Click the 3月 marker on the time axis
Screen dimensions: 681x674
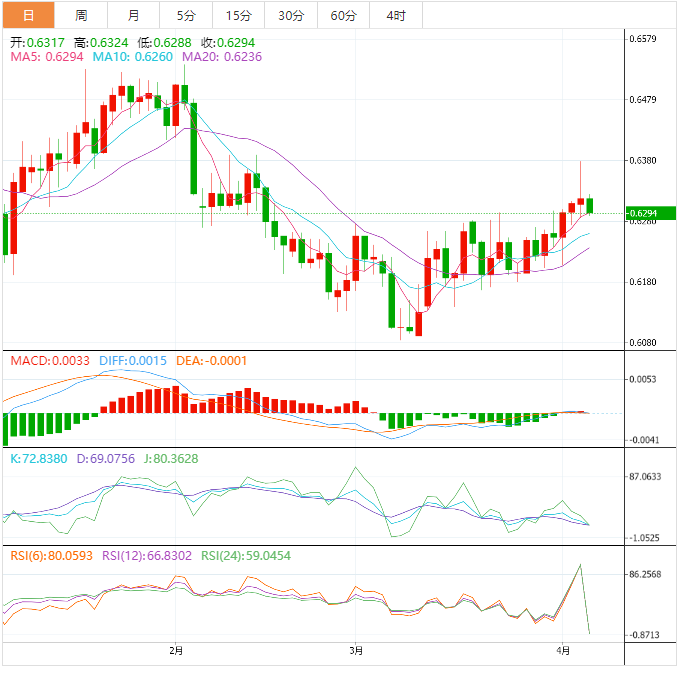(357, 651)
